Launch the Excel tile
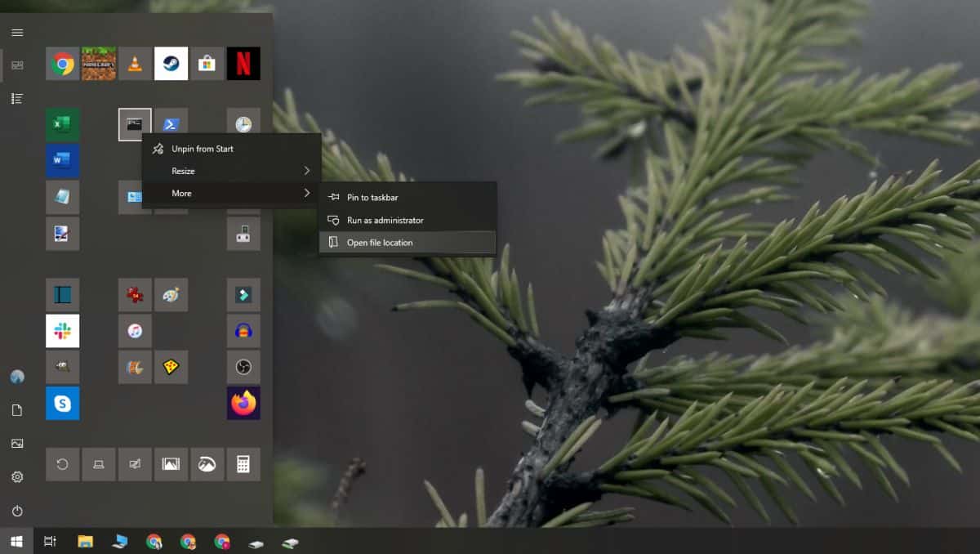The image size is (980, 554). click(x=62, y=124)
